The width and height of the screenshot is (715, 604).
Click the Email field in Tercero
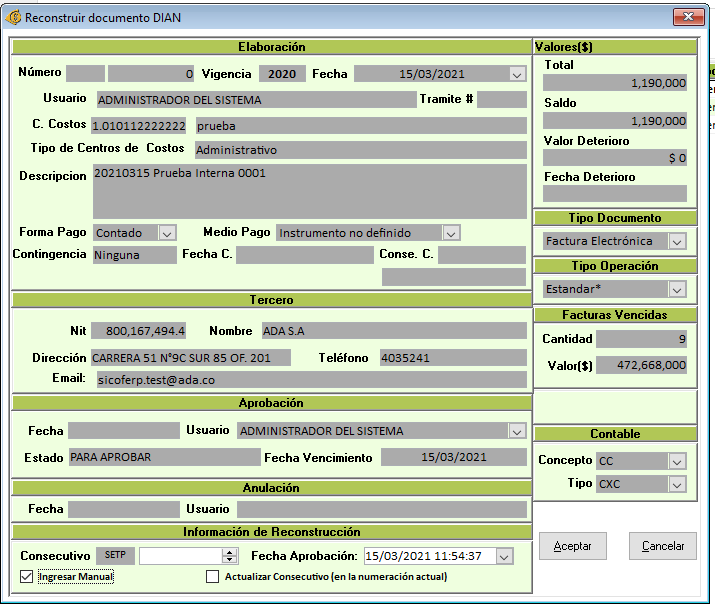(x=310, y=380)
